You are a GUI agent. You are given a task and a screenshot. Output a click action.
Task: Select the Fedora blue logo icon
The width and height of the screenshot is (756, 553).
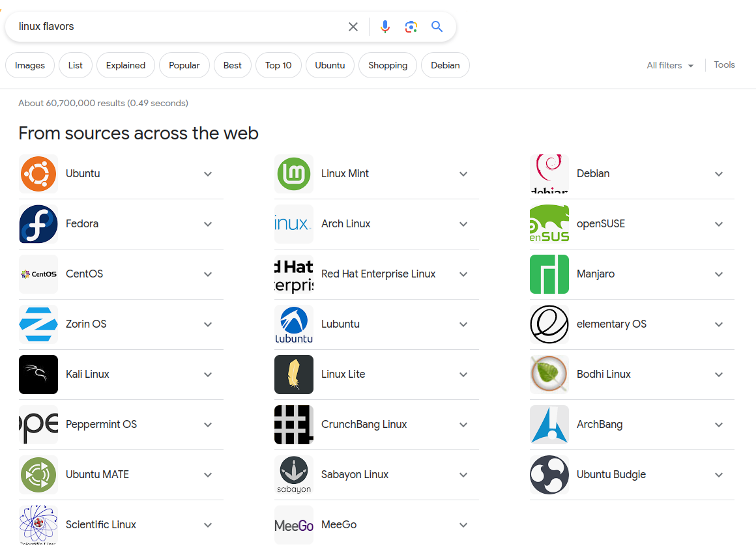click(38, 224)
